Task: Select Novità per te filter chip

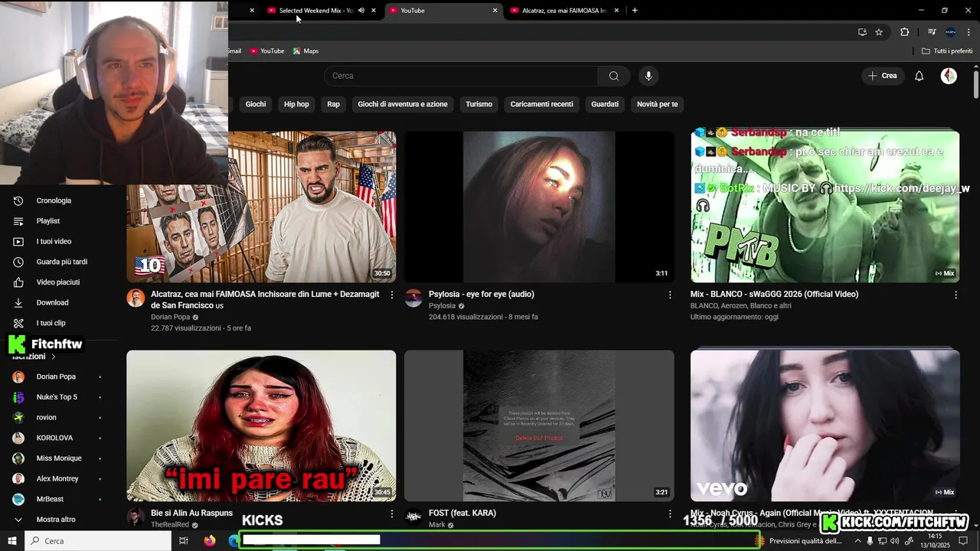Action: tap(658, 104)
